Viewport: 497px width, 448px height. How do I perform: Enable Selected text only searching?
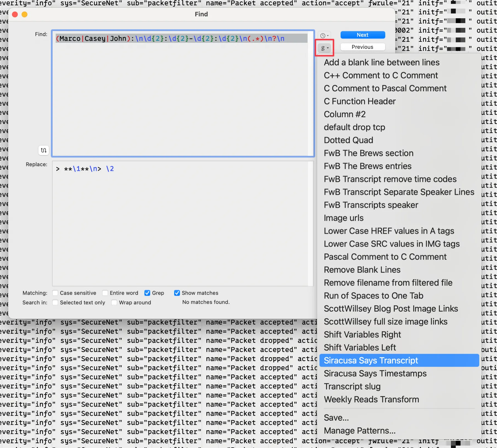(55, 302)
